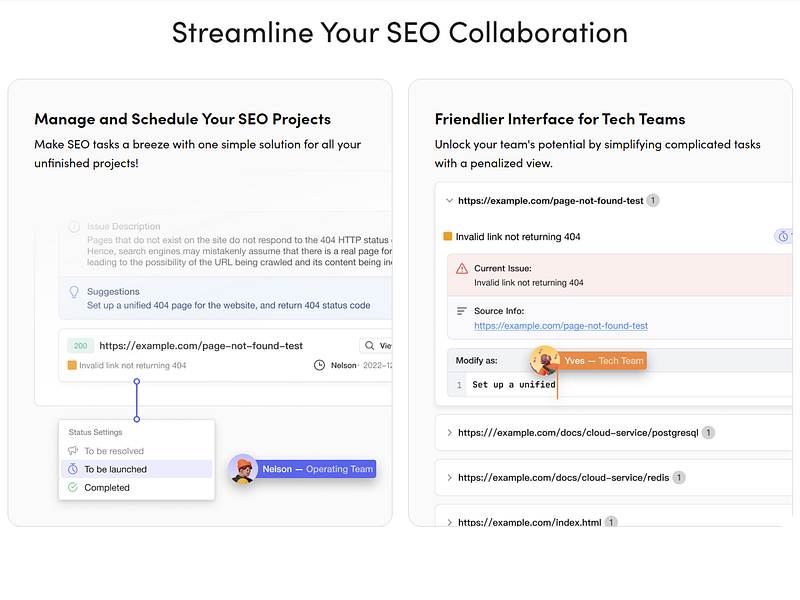Expand the cloud-service/postgresql URL row

point(449,433)
